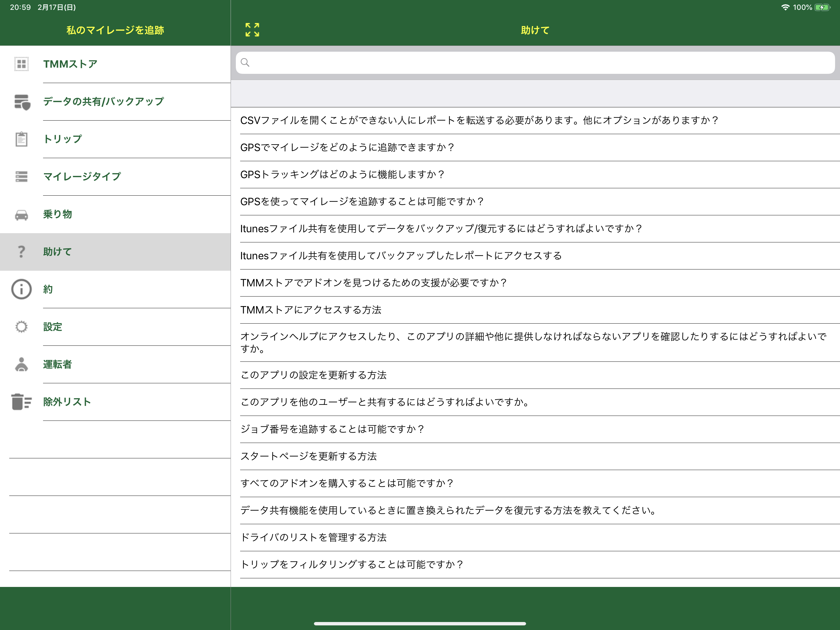Open 'トリップをフィルタリングすることは可能ですか？' topic
This screenshot has width=840, height=630.
tap(352, 564)
